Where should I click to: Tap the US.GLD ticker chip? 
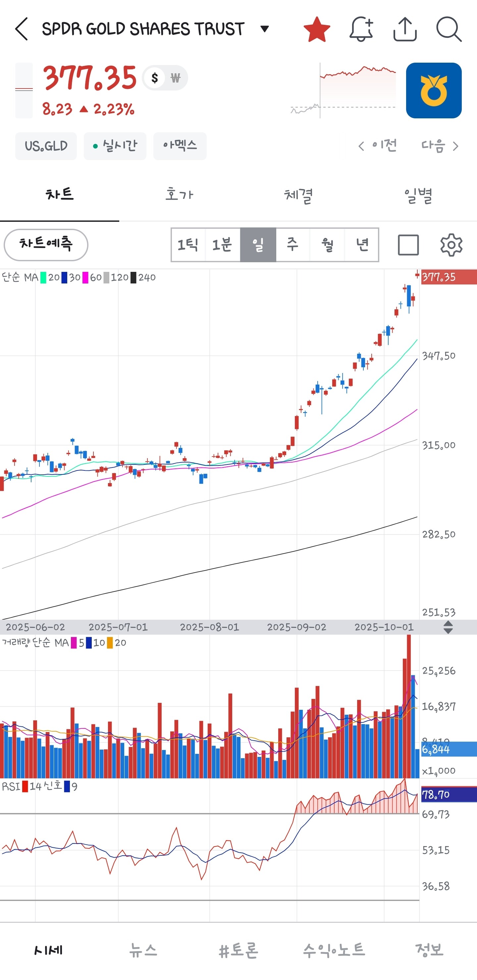point(46,146)
